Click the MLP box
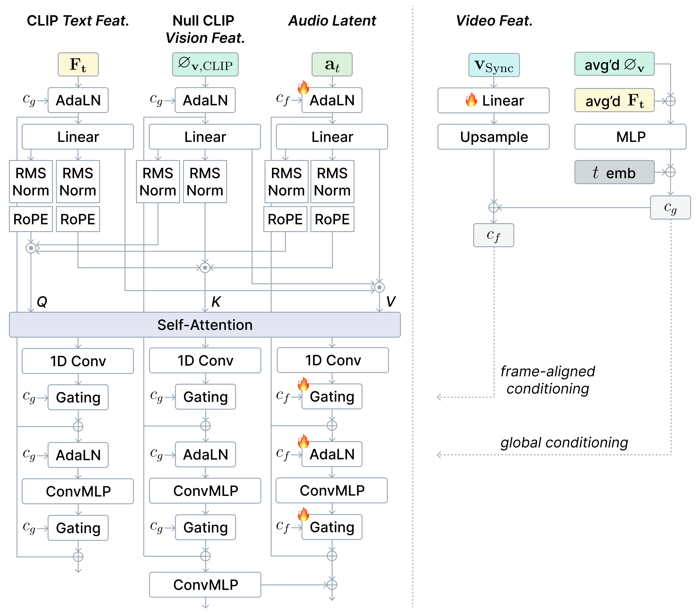 [630, 137]
